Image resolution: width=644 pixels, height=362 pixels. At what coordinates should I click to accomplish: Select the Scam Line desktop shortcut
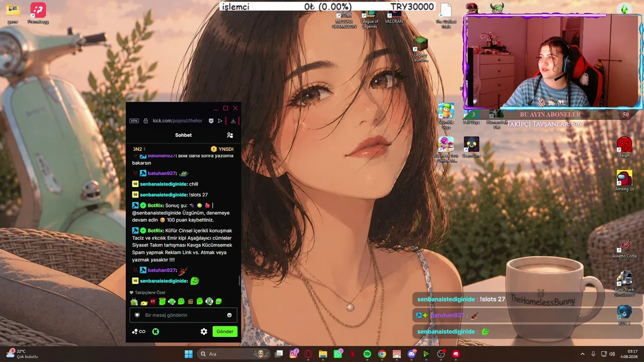pyautogui.click(x=471, y=147)
